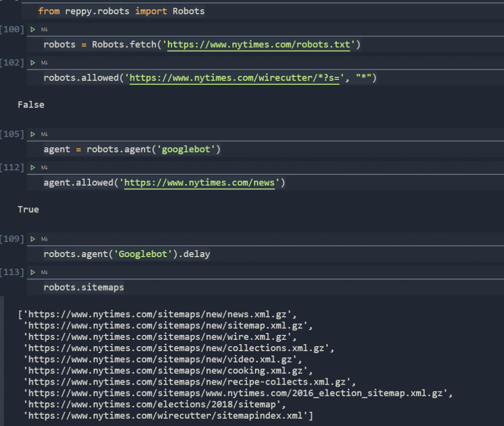Screen dimensions: 504x426
Task: Click the sitemap.xml.gz output line
Action: (x=168, y=326)
